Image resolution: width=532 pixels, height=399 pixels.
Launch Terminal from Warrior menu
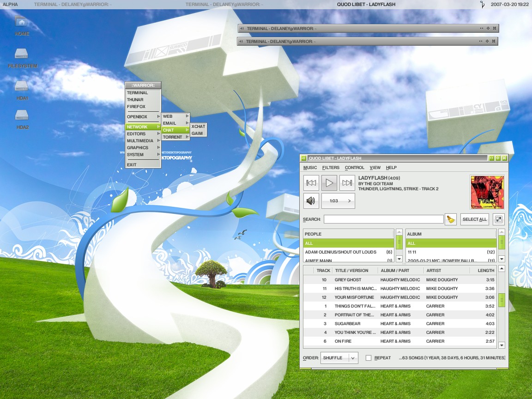click(143, 93)
